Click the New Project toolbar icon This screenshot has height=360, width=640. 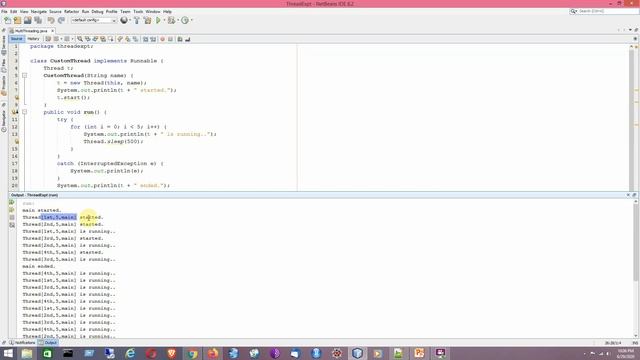(18, 20)
